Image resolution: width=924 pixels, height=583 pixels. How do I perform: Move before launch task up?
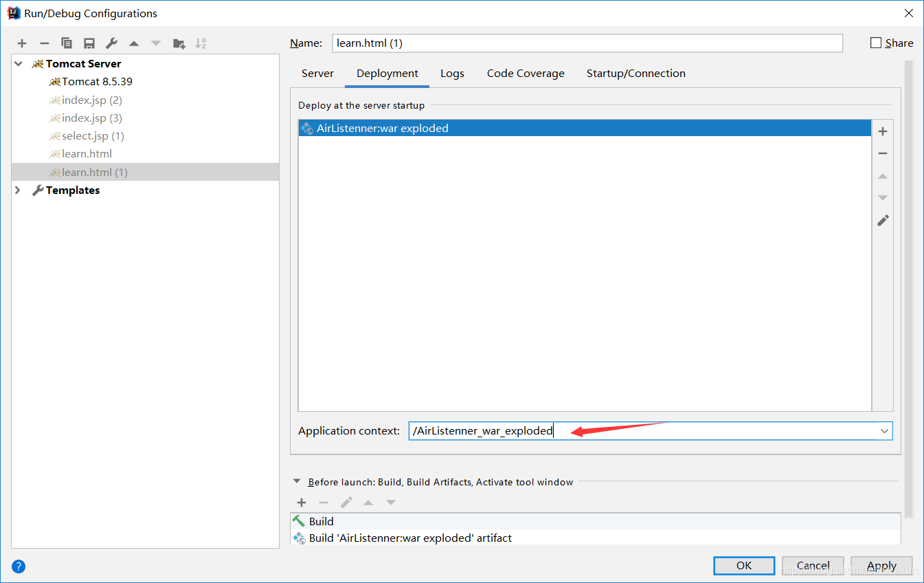[368, 503]
